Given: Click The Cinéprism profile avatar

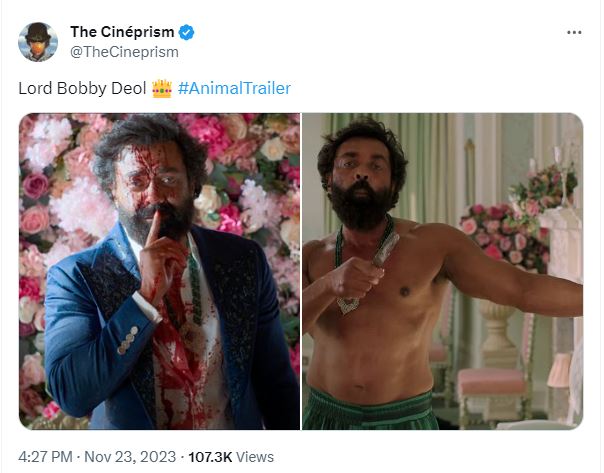Looking at the screenshot, I should (x=37, y=41).
